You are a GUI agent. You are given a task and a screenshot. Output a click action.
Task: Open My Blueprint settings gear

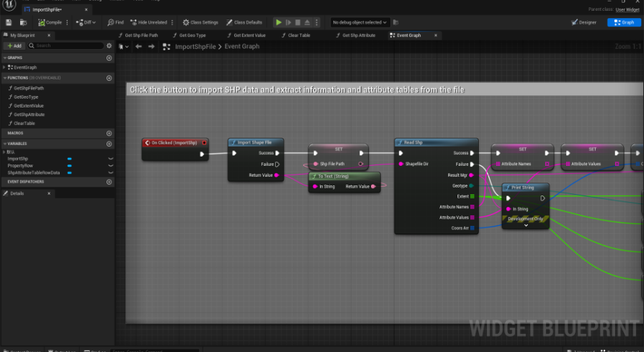click(109, 45)
